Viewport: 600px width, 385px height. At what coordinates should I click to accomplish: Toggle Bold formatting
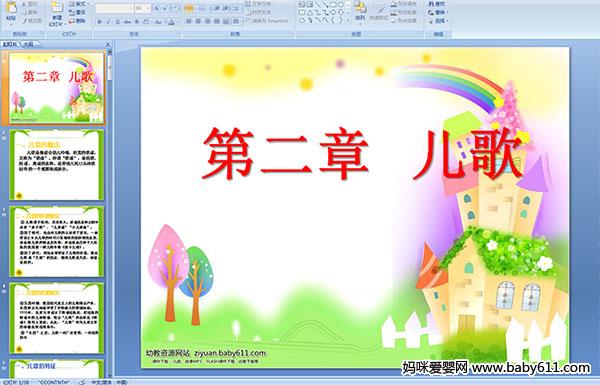[x=99, y=22]
